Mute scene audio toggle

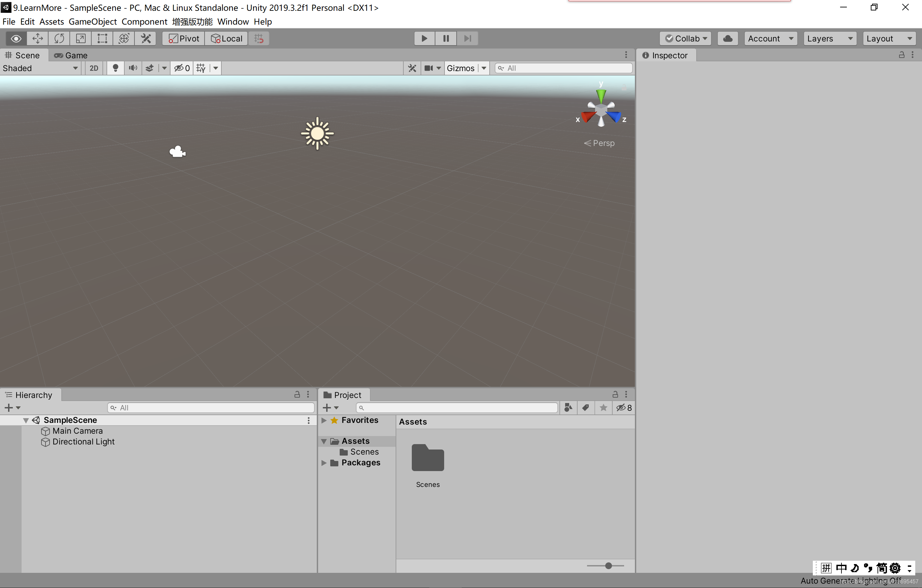pyautogui.click(x=132, y=68)
